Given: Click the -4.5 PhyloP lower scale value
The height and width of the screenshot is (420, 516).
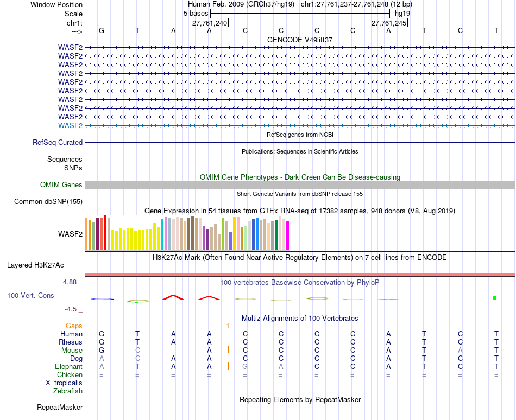Looking at the screenshot, I should 71,309.
